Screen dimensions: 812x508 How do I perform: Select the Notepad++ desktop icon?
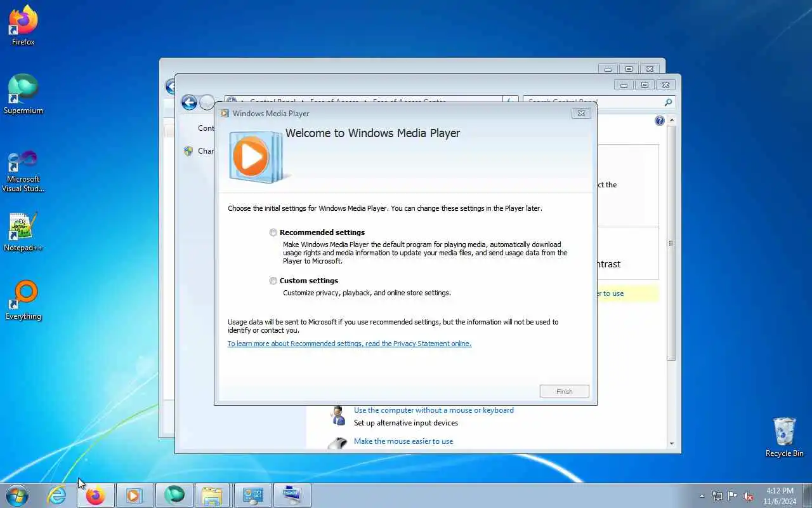(23, 232)
